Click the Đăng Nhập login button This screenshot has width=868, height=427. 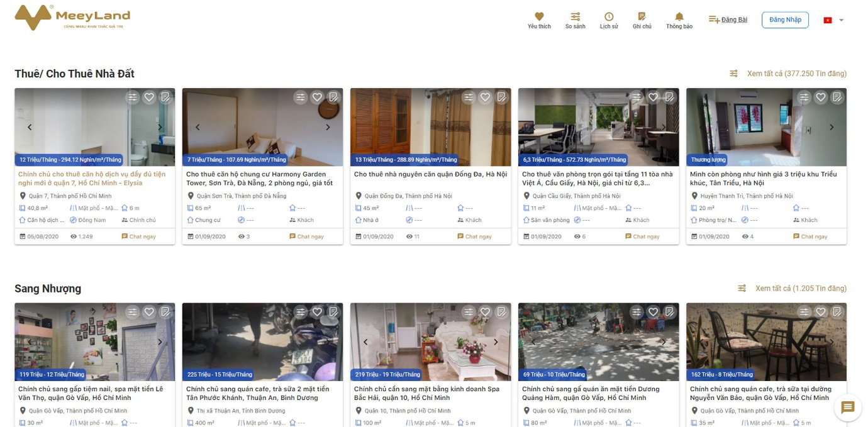point(785,20)
